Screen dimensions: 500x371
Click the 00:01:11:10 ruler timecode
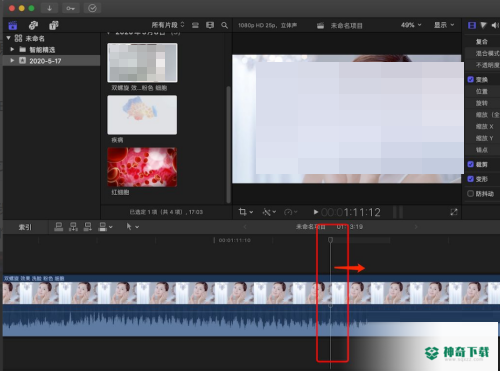coord(235,240)
